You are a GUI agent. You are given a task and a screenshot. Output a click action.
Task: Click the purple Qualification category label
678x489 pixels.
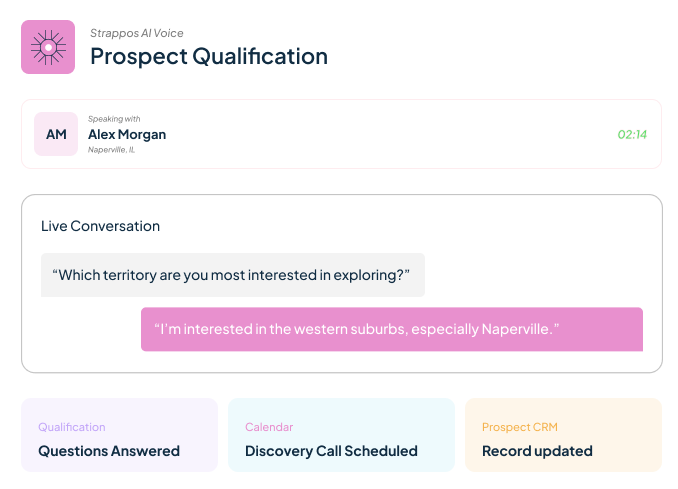tap(72, 427)
